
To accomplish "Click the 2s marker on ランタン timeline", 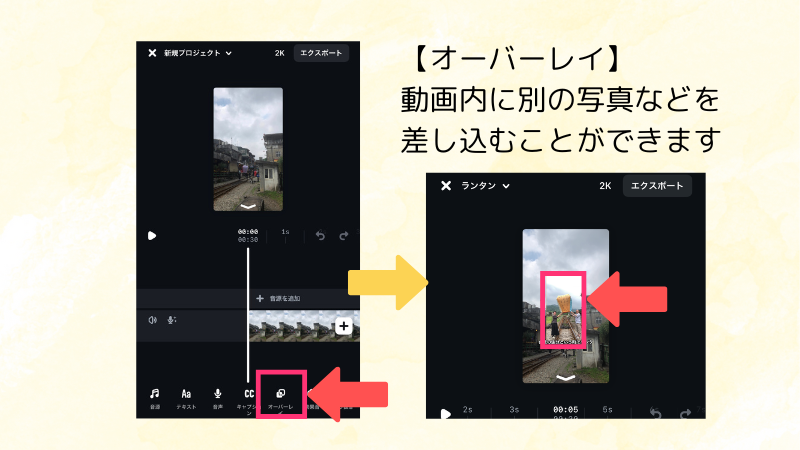I will click(x=467, y=410).
